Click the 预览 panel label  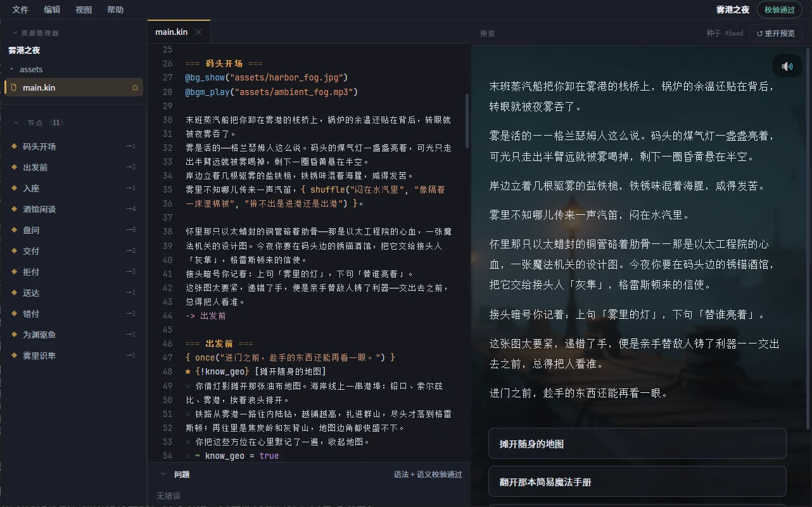[x=487, y=34]
